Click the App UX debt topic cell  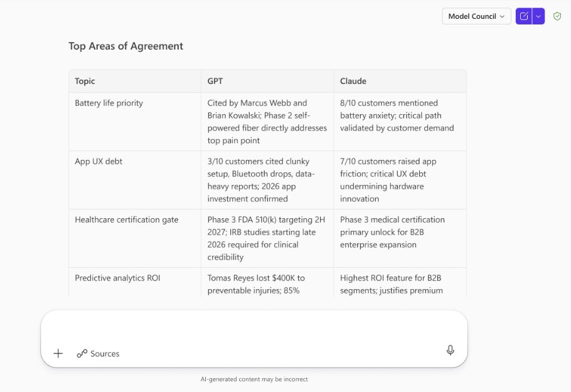pos(99,161)
